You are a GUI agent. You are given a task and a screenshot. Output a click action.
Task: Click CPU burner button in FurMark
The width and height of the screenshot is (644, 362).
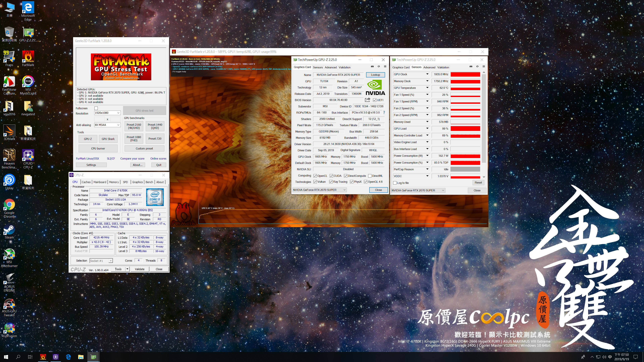coord(98,148)
